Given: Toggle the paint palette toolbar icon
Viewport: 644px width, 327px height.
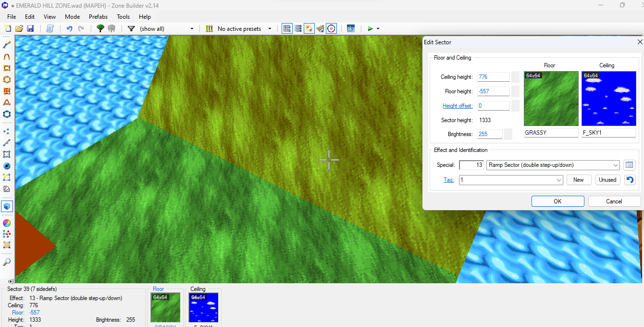Looking at the screenshot, I should point(309,29).
